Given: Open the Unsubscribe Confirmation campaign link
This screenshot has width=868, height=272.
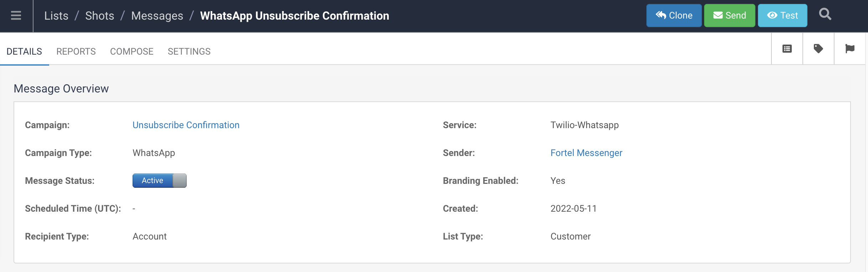Looking at the screenshot, I should point(186,125).
